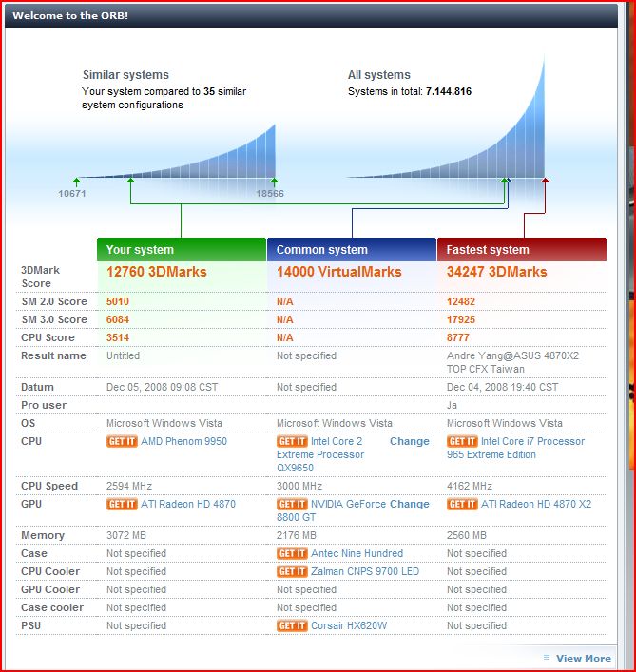Image resolution: width=636 pixels, height=672 pixels.
Task: Open the Zalman CNPS 9700 LED link
Action: pos(365,571)
